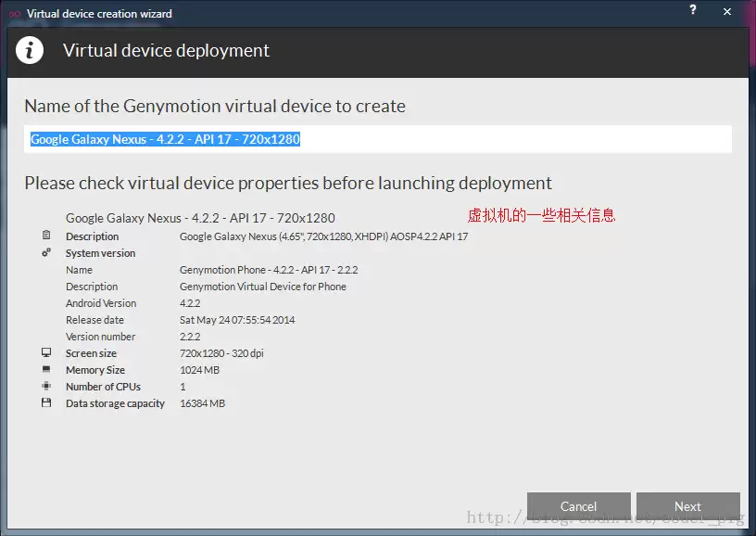Click the Genymotion logo in title bar
756x536 pixels.
pos(15,14)
